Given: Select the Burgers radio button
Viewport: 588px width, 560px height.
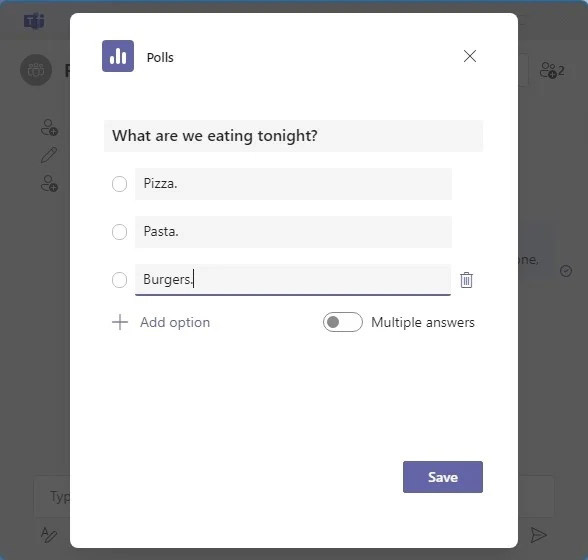Looking at the screenshot, I should [x=119, y=280].
